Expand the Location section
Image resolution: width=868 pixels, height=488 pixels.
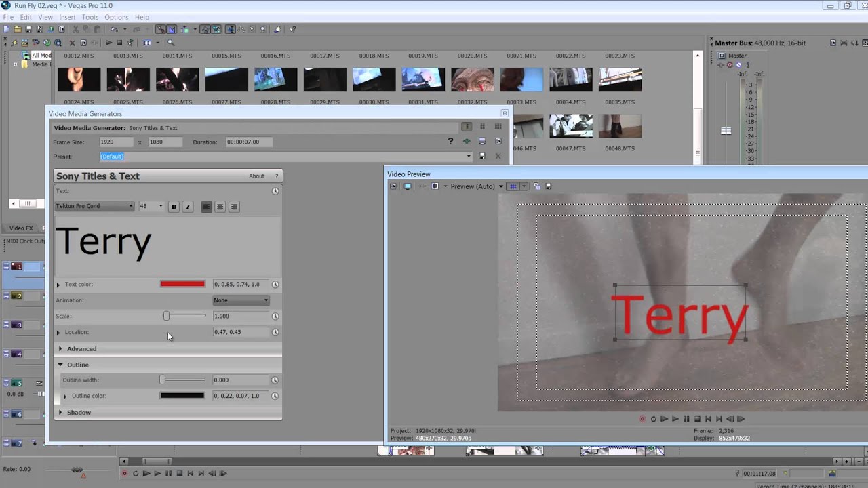pyautogui.click(x=58, y=333)
